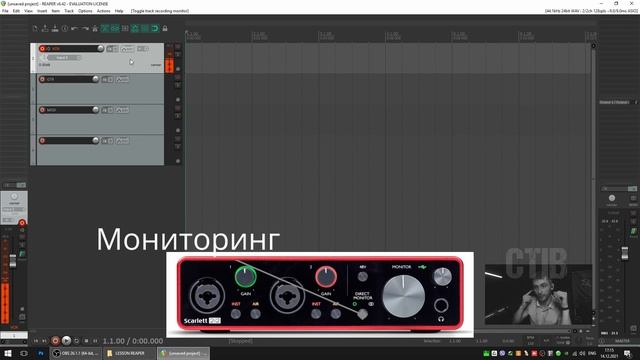640x360 pixels.
Task: Open the fourth track envelope/FX button
Action: pyautogui.click(x=122, y=140)
